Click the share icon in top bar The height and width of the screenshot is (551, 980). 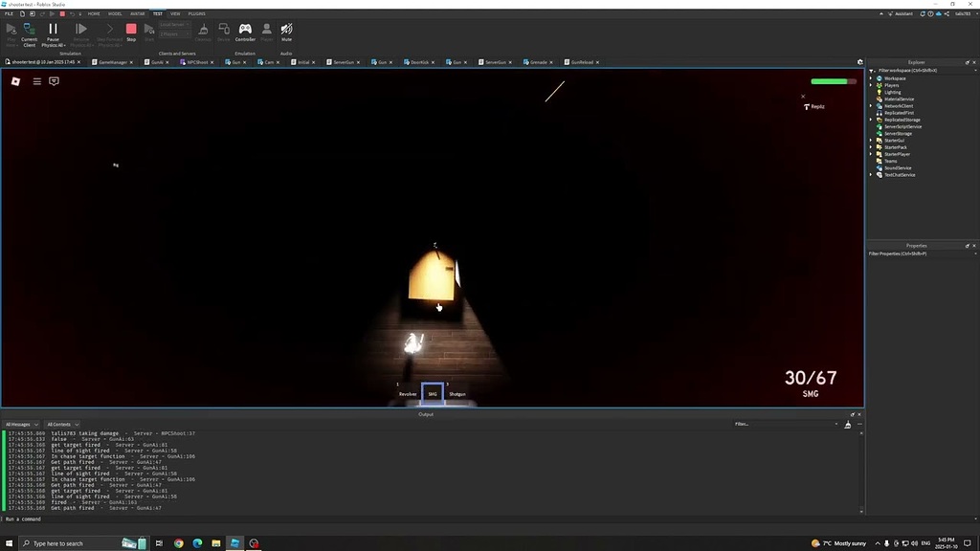[947, 13]
